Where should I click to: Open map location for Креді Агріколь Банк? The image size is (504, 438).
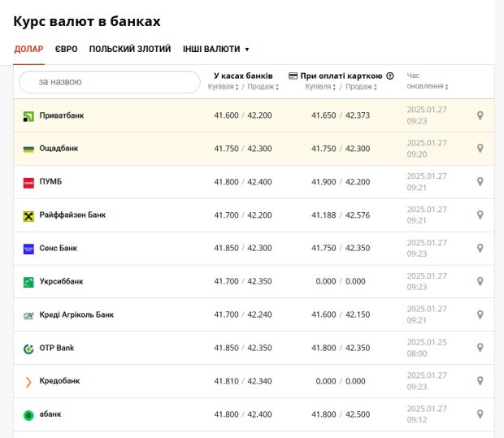(x=480, y=314)
